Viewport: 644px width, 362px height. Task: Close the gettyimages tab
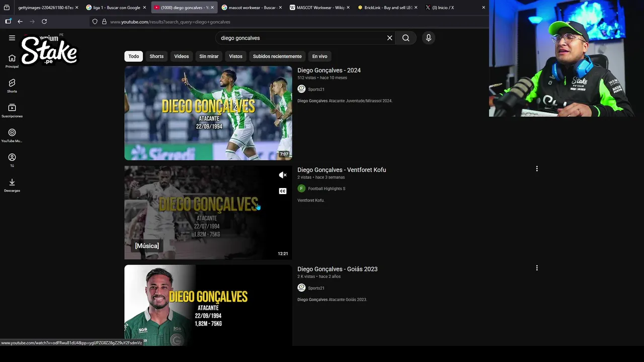click(77, 8)
